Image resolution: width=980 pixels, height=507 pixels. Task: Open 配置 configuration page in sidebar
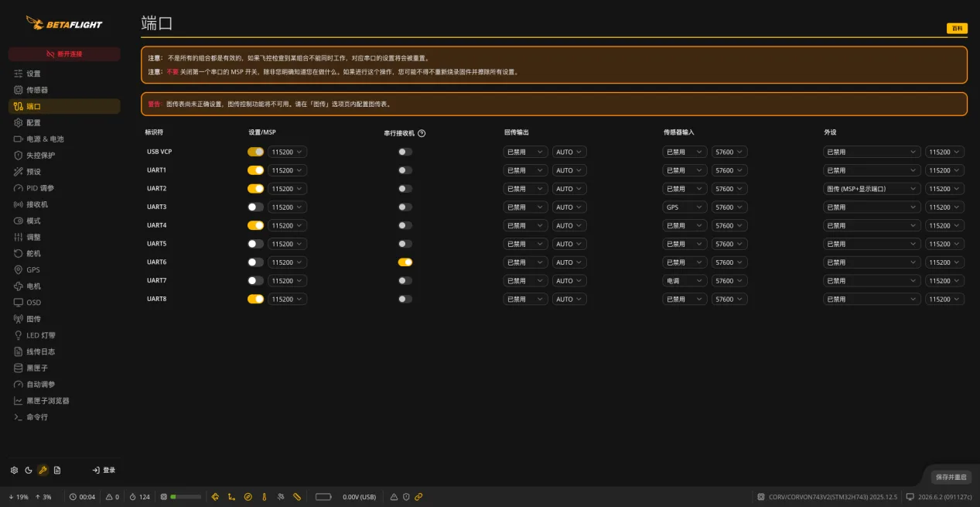(x=64, y=122)
